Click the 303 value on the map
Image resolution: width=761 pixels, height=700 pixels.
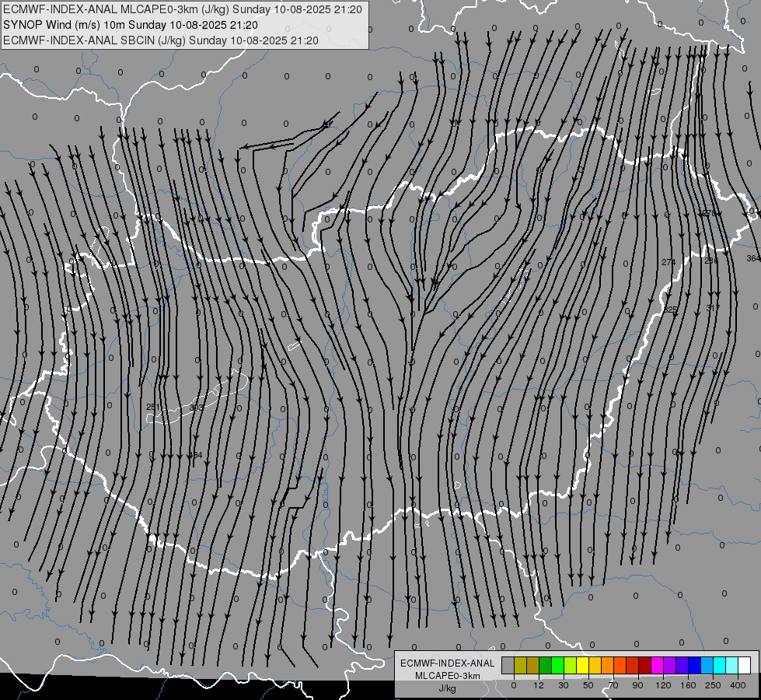[x=196, y=407]
